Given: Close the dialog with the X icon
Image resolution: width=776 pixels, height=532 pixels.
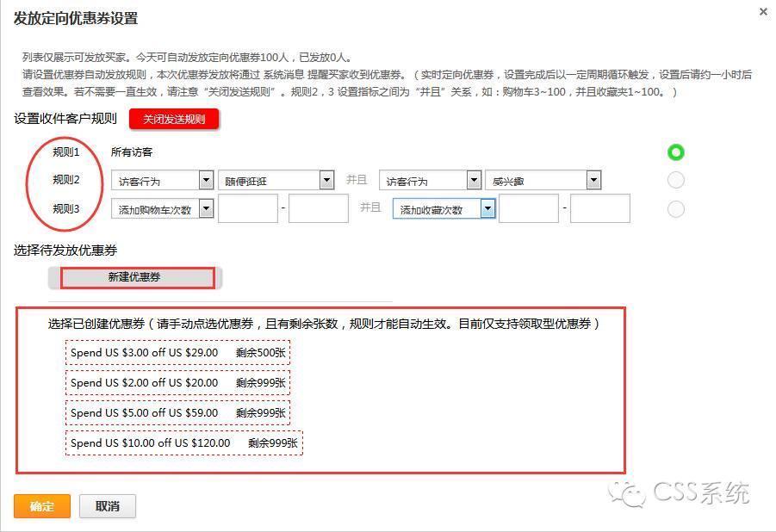Looking at the screenshot, I should click(x=763, y=12).
